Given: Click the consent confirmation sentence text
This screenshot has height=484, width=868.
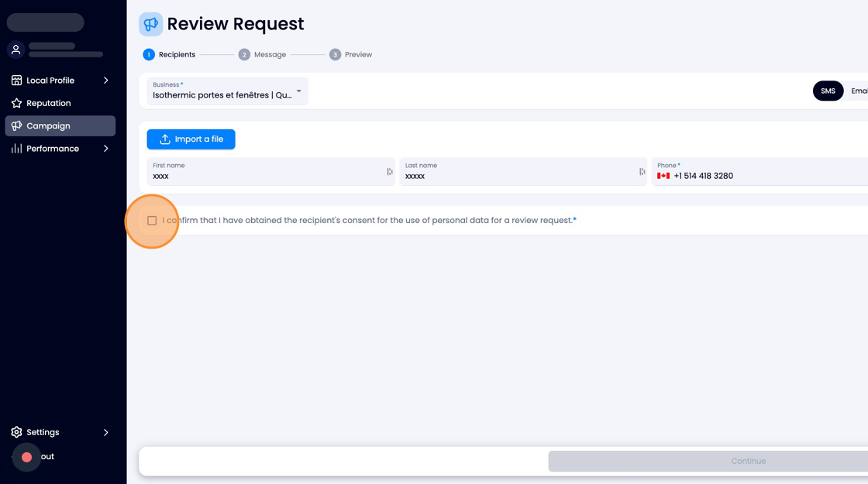Looking at the screenshot, I should [369, 220].
